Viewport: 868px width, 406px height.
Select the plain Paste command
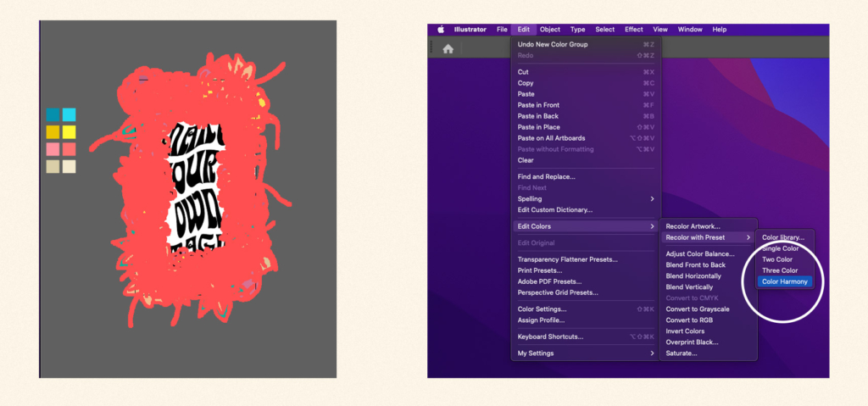(x=587, y=94)
